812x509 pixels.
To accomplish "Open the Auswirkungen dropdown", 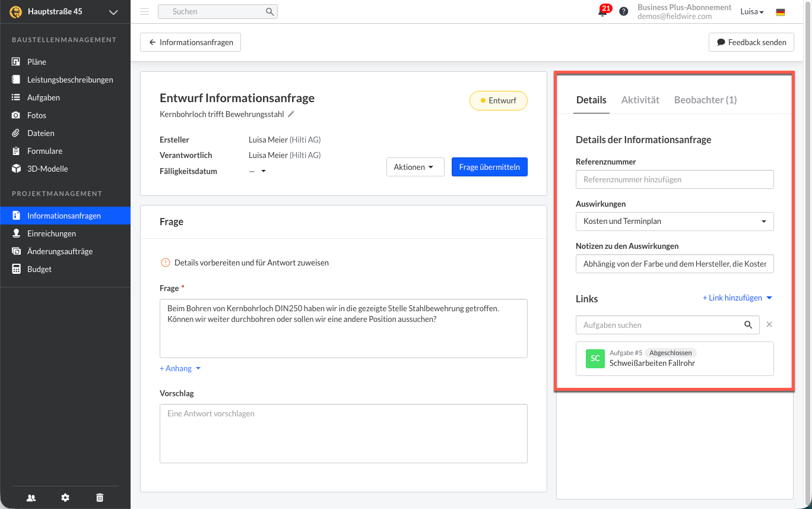I will [674, 222].
